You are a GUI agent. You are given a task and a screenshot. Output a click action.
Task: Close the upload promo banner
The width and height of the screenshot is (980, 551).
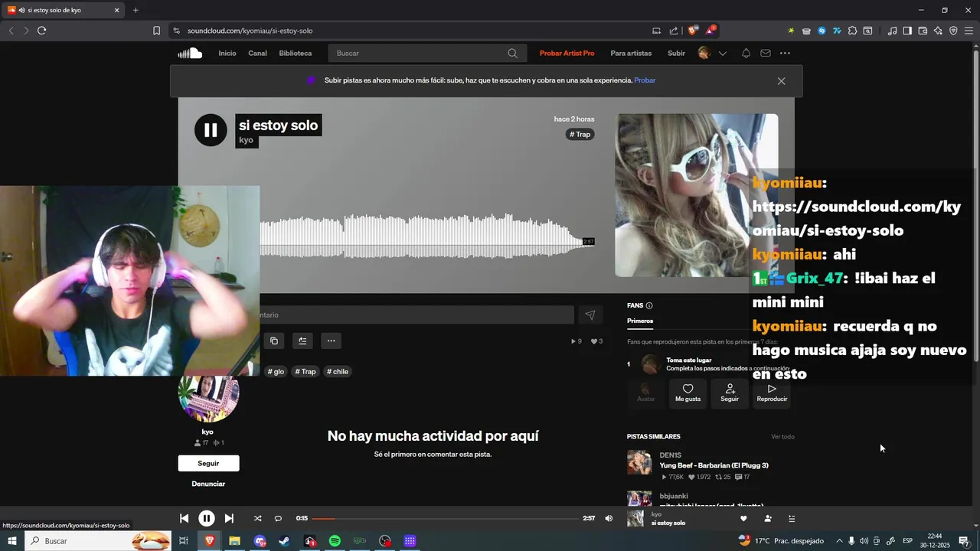(x=781, y=81)
